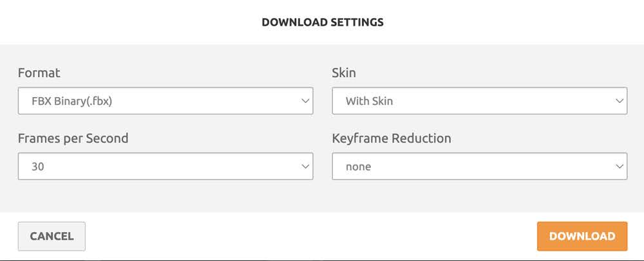The height and width of the screenshot is (261, 644).
Task: Expand the Keyframe Reduction dropdown
Action: coord(479,166)
